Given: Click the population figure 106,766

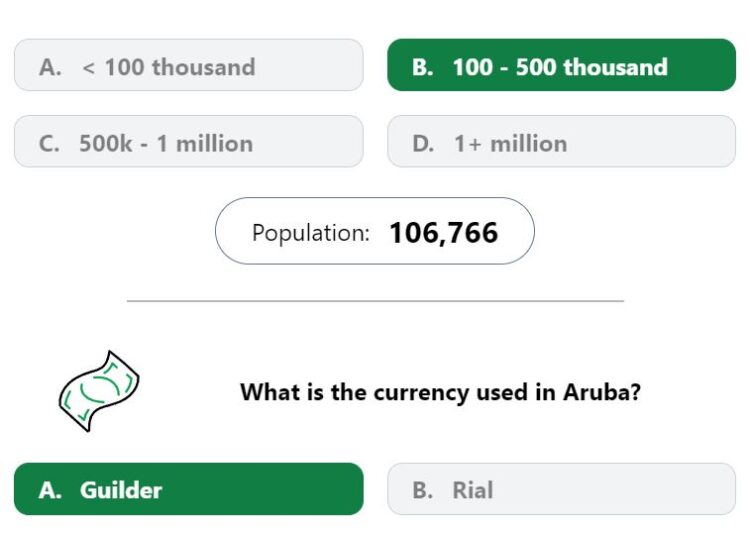Looking at the screenshot, I should tap(444, 233).
